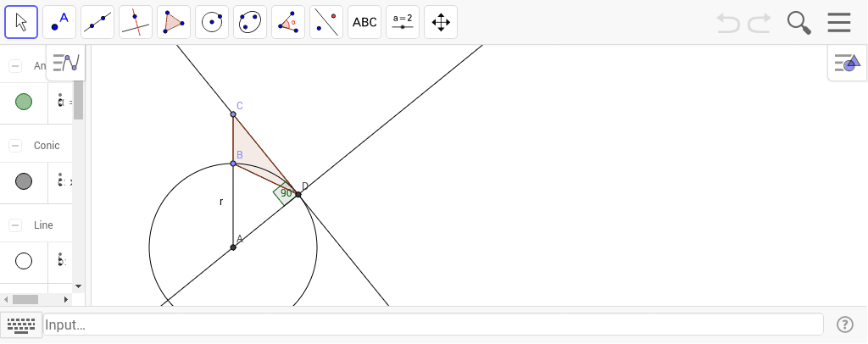Select the Slider a=2 tool
The image size is (868, 344).
[x=403, y=22]
